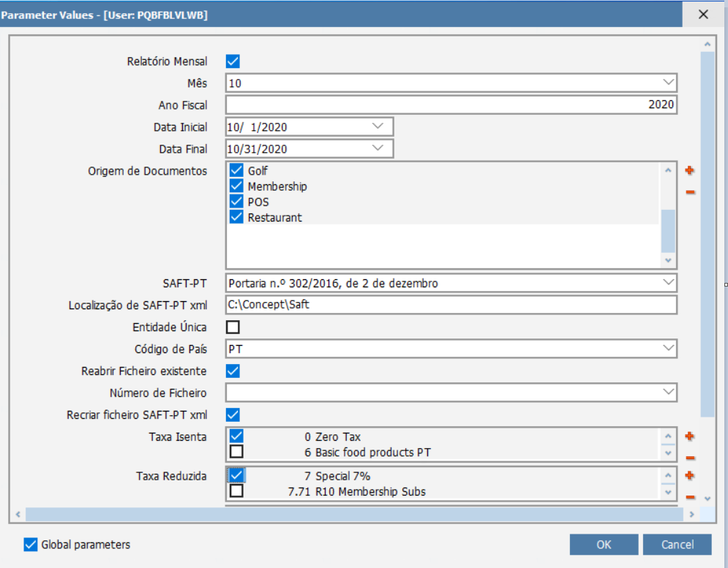728x568 pixels.
Task: Close the Parameter Values dialog
Action: point(703,15)
